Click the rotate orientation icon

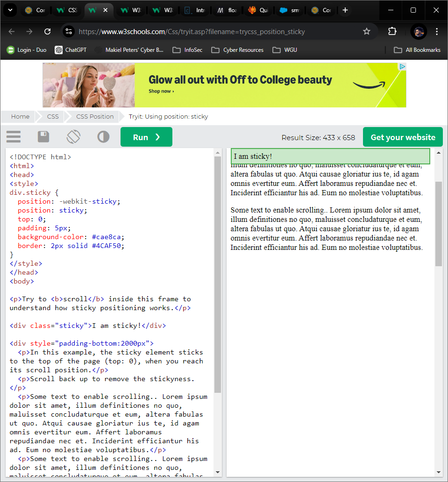click(73, 137)
